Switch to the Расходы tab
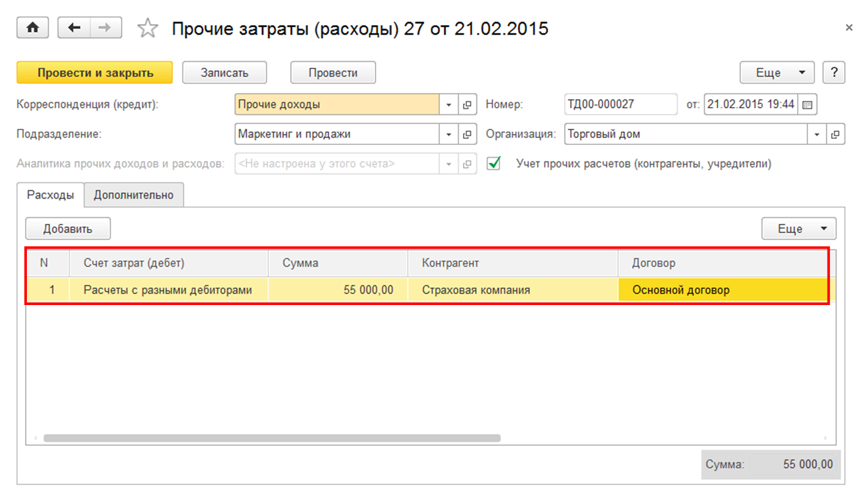 click(x=51, y=195)
